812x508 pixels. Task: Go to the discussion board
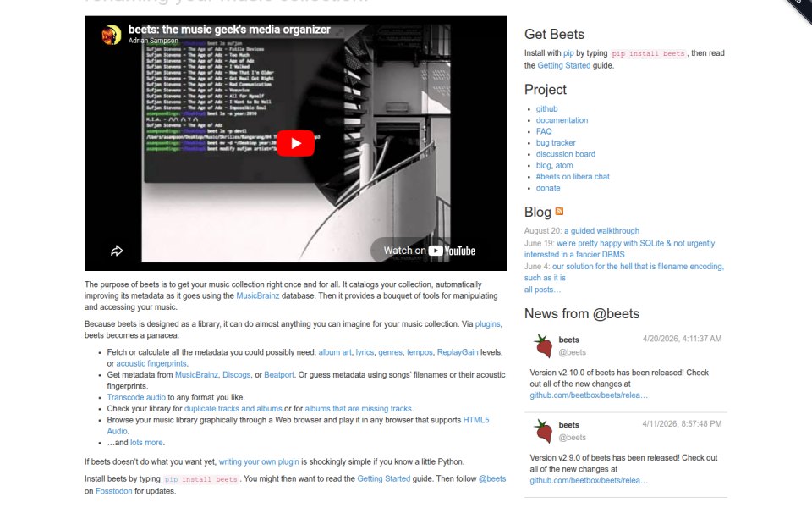(566, 154)
